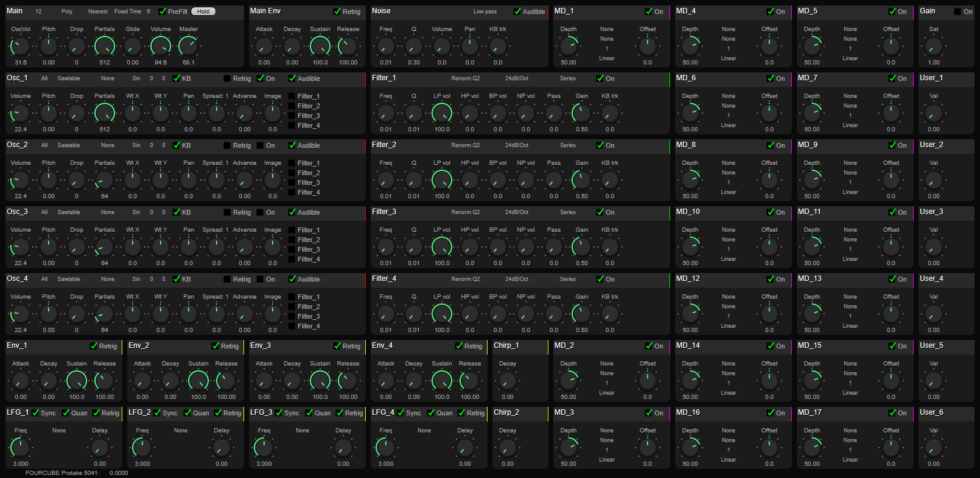Toggle Env_3 Retrig checkbox

pos(337,346)
